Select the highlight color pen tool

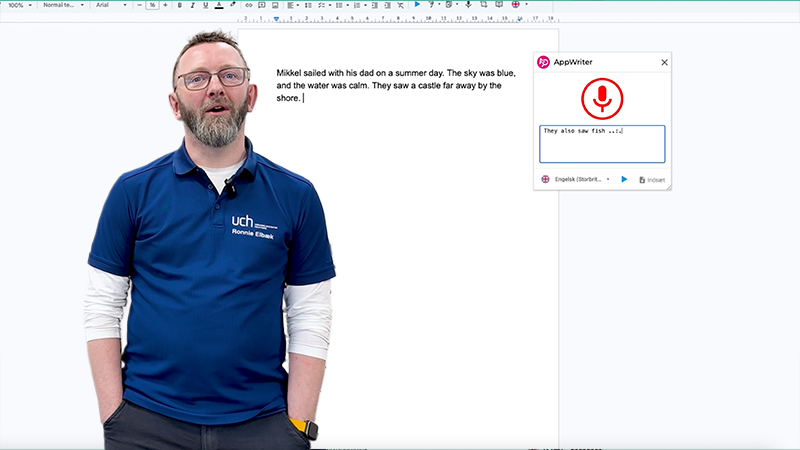(233, 5)
